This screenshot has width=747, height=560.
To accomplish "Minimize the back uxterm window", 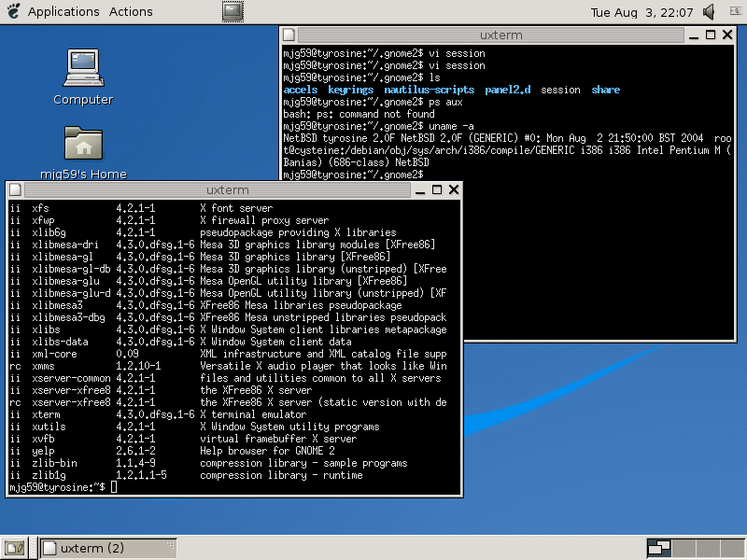I will coord(694,35).
